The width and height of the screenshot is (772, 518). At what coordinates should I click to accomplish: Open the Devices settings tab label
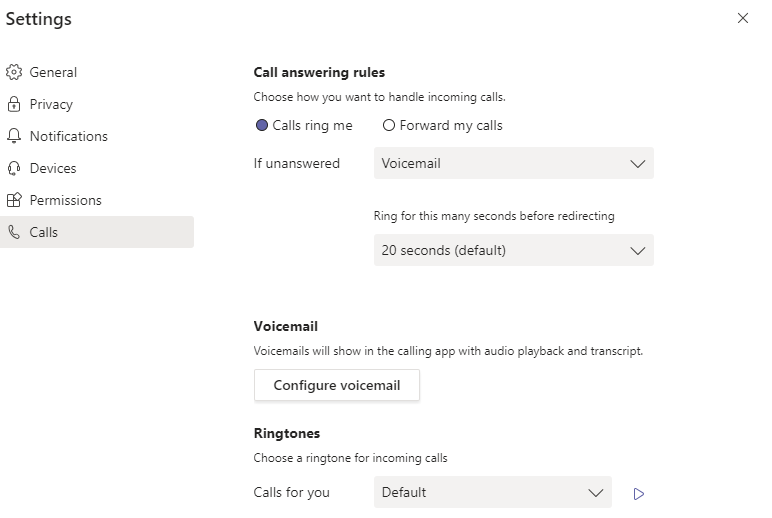[x=53, y=168]
